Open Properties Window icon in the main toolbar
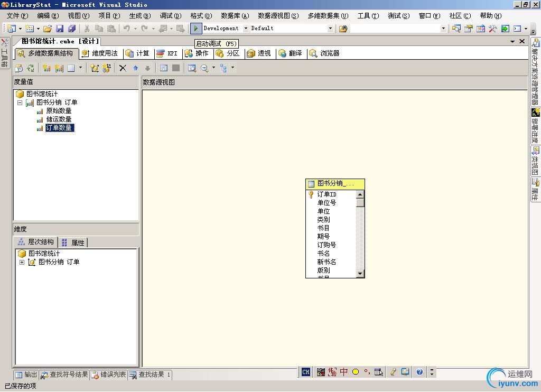Viewport: 541px width, 392px height. 468,29
